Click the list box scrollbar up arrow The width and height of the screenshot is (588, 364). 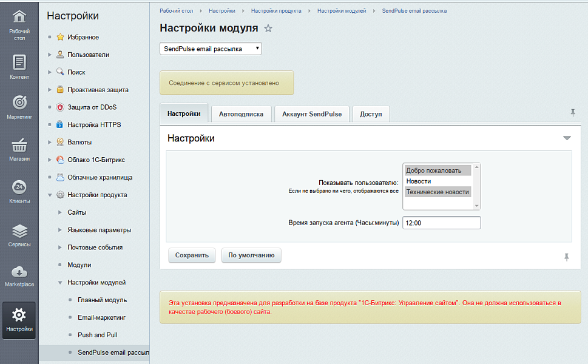click(x=476, y=167)
